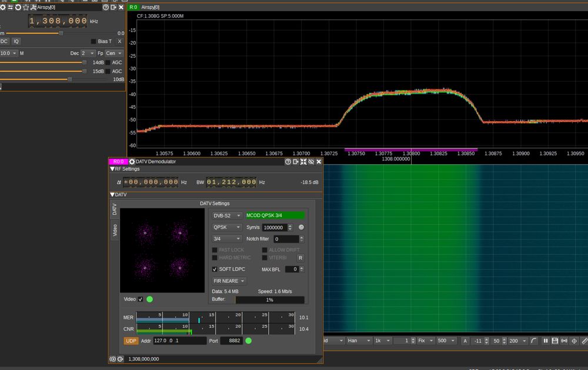Click the X button next to Bias T
The width and height of the screenshot is (588, 370).
click(x=119, y=41)
